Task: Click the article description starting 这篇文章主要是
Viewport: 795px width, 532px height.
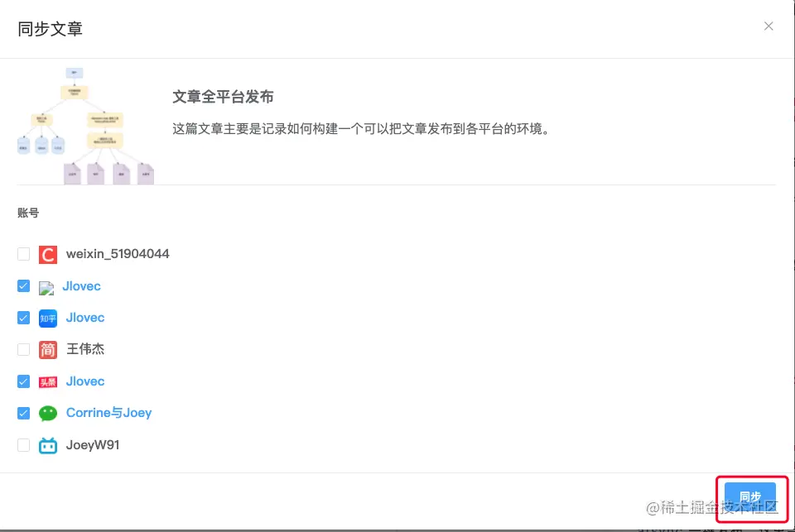Action: [361, 129]
